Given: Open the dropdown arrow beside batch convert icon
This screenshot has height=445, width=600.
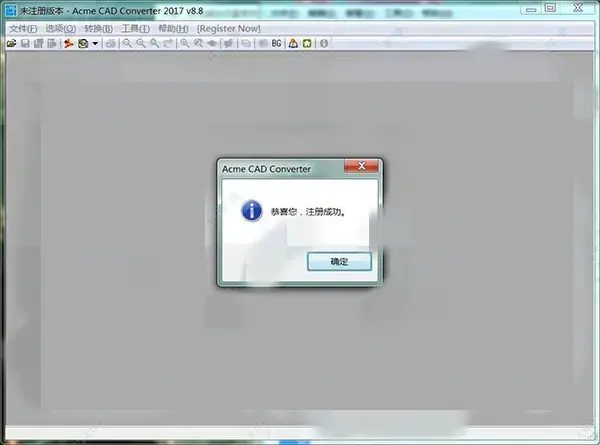Looking at the screenshot, I should 95,44.
